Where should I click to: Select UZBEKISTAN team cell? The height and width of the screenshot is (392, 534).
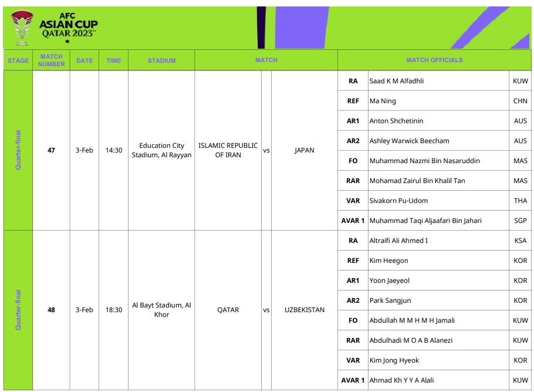305,310
